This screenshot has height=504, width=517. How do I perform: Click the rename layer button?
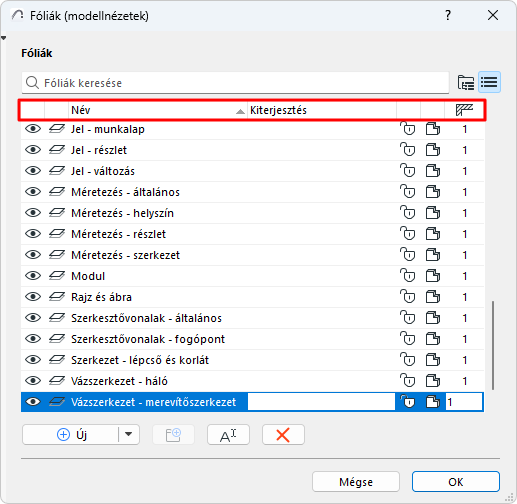228,435
